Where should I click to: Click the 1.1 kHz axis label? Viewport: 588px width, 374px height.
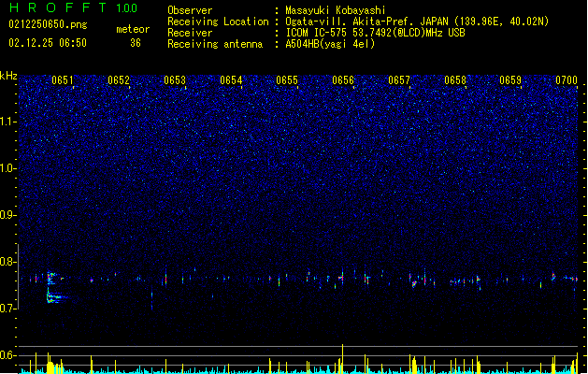coord(8,122)
